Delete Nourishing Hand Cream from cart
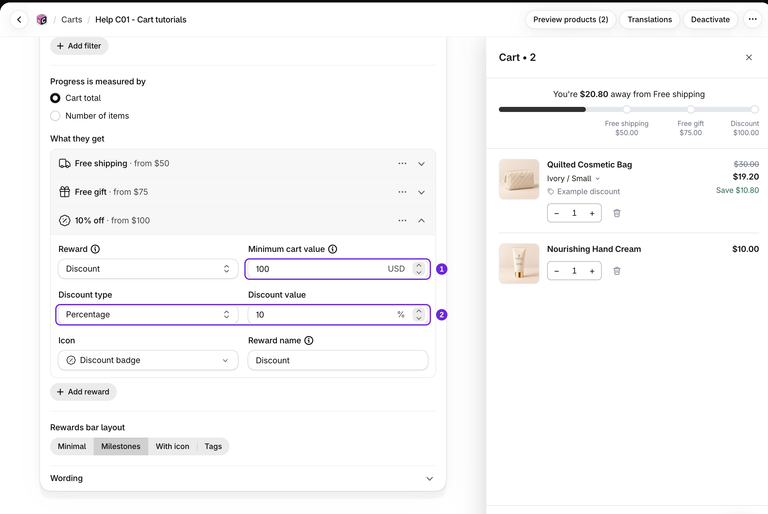Image resolution: width=768 pixels, height=514 pixels. tap(617, 271)
